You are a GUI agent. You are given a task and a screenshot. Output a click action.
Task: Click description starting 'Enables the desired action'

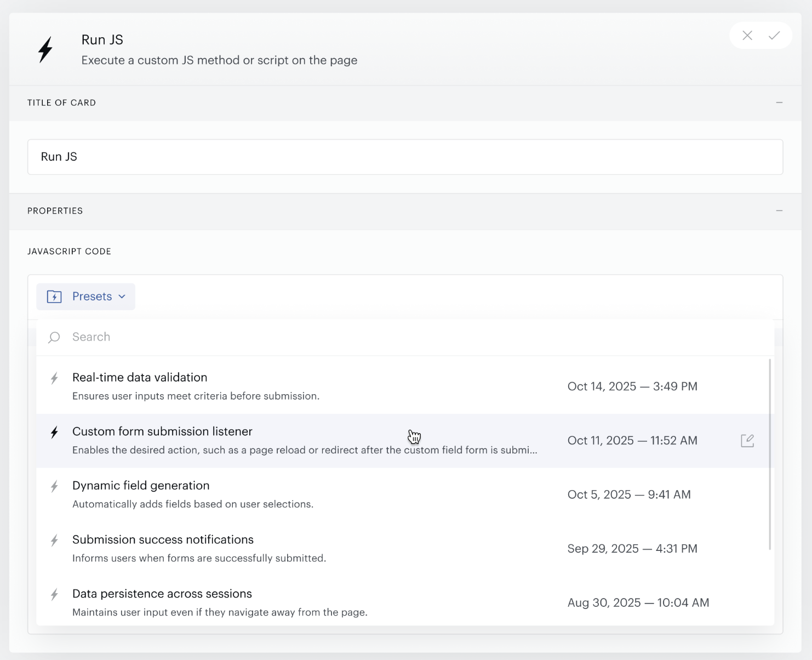[x=305, y=450]
